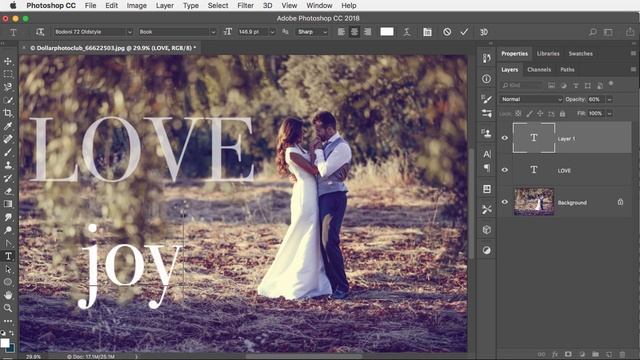640x360 pixels.
Task: Open the layer filter Kind dropdown
Action: tap(522, 85)
